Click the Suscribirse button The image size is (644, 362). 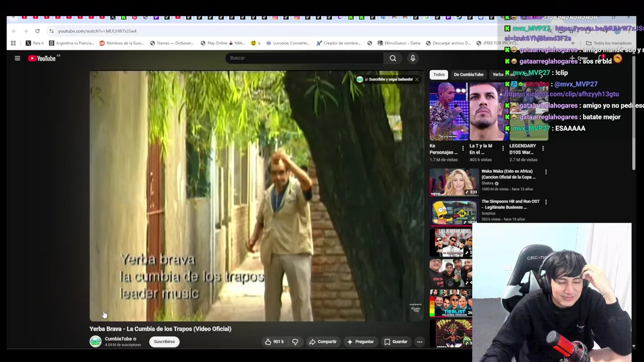coord(165,342)
